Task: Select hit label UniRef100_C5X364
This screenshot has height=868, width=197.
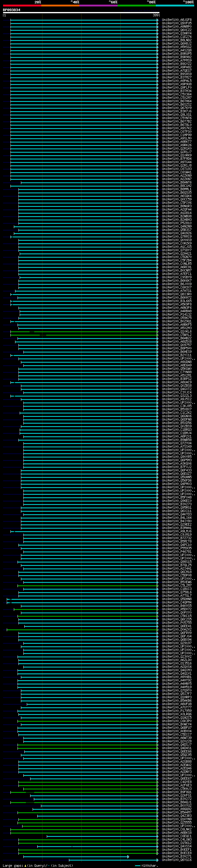Action: tap(177, 94)
